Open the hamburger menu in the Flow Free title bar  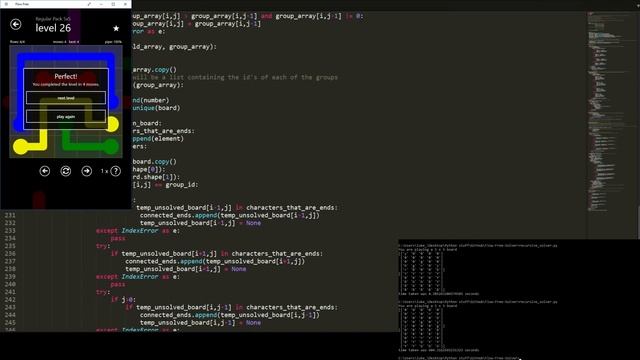point(6,4)
